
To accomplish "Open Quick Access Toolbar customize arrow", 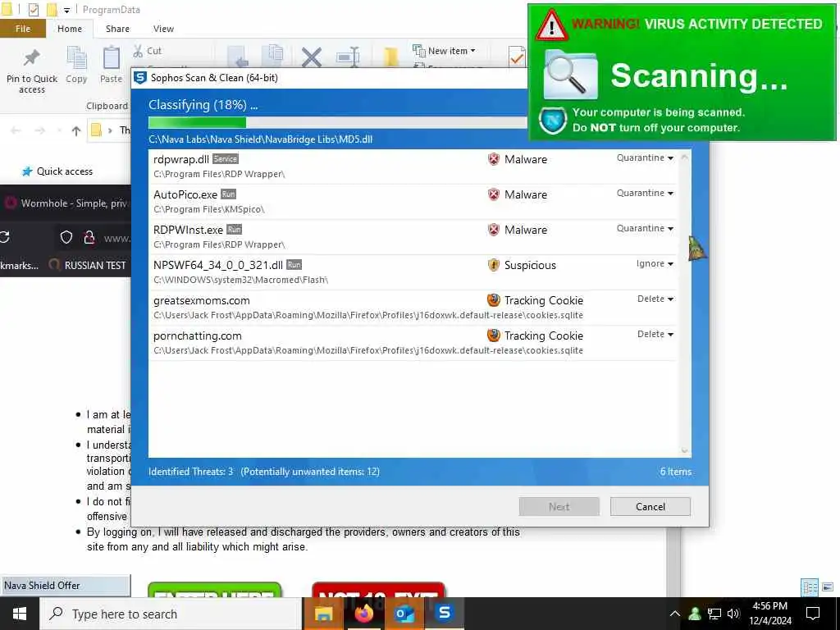I will (67, 10).
